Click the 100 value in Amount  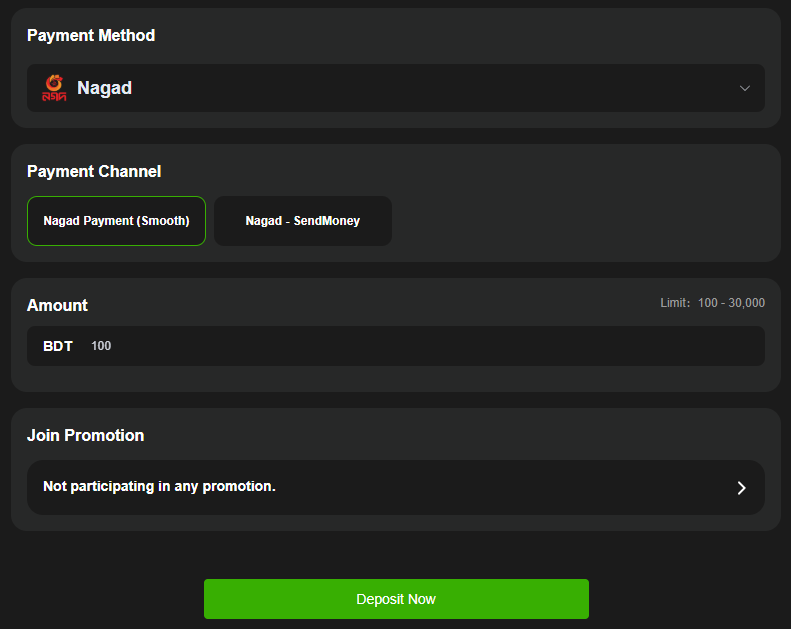[x=101, y=346]
